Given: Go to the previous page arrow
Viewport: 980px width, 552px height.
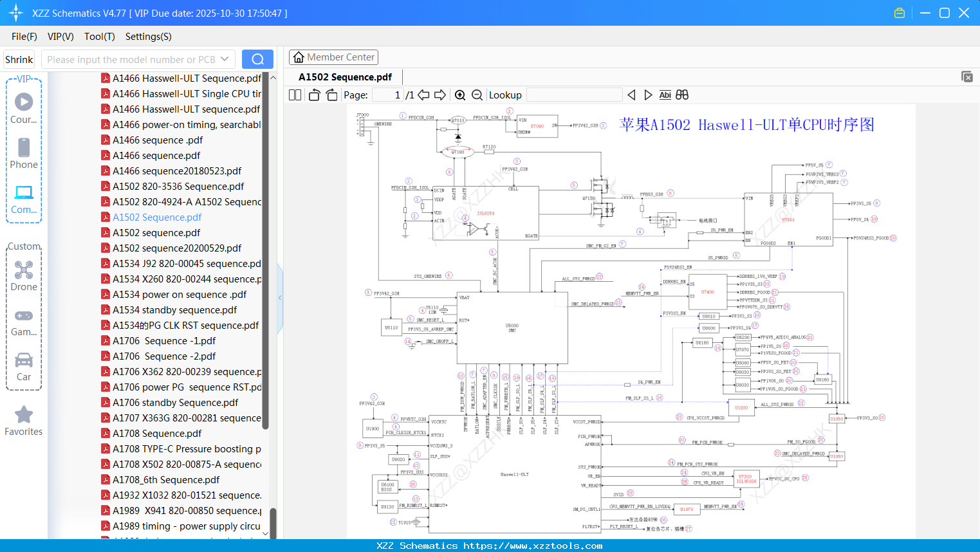Looking at the screenshot, I should (x=423, y=95).
